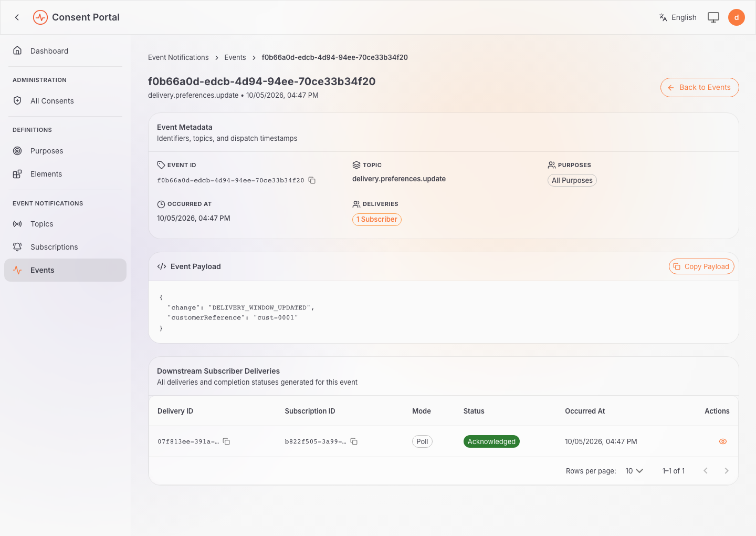Screen dimensions: 756x536
Task: Click the Events breadcrumb link
Action: [235, 57]
